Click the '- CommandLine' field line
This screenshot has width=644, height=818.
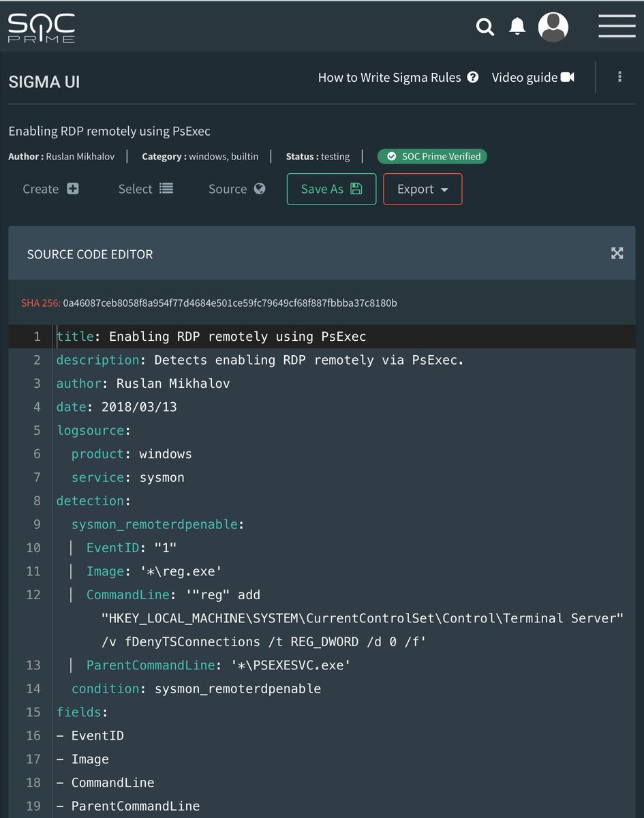click(x=105, y=783)
